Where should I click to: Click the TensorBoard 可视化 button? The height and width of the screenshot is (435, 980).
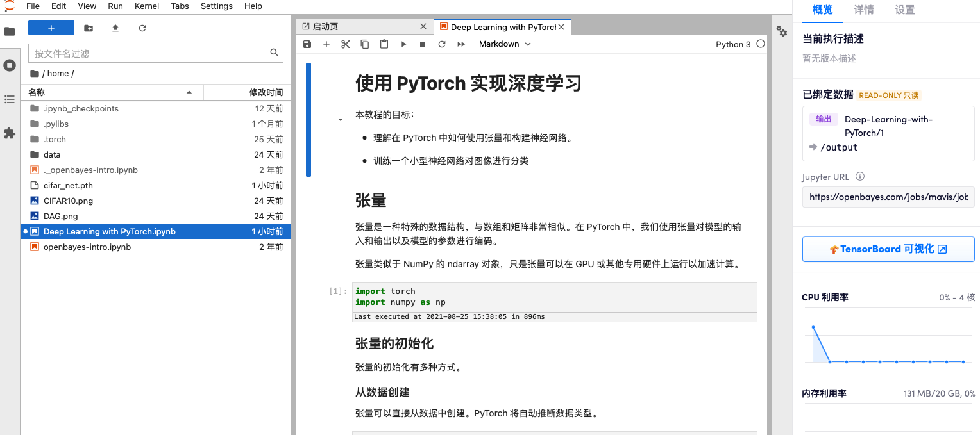(x=888, y=249)
